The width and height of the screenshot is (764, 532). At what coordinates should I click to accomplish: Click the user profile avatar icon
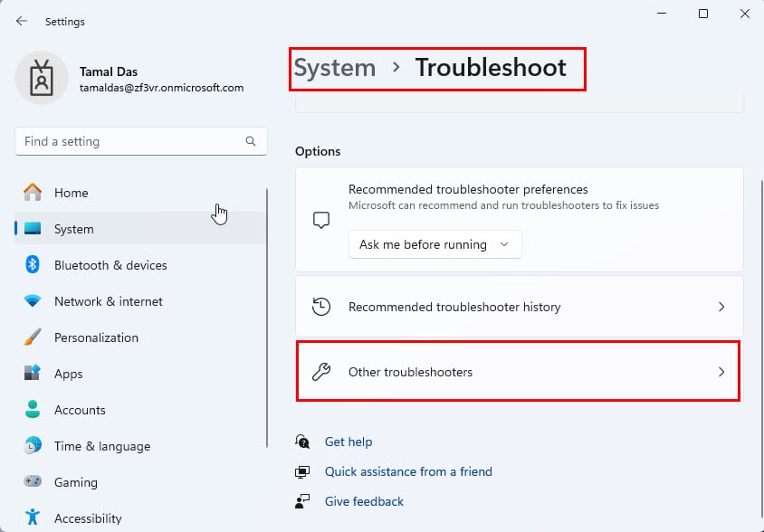pyautogui.click(x=42, y=78)
